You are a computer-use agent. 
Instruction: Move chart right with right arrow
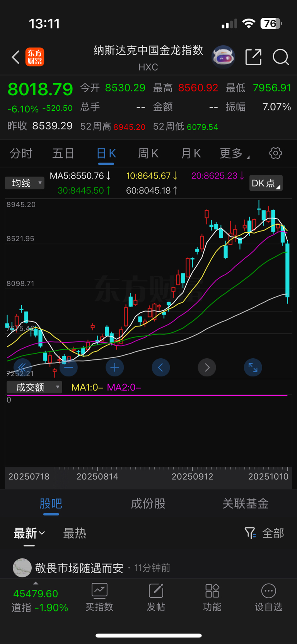pyautogui.click(x=207, y=367)
